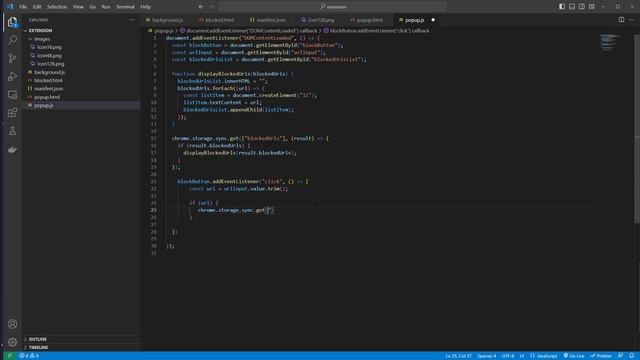Switch to the background.js tab
Image resolution: width=640 pixels, height=360 pixels.
(x=167, y=20)
